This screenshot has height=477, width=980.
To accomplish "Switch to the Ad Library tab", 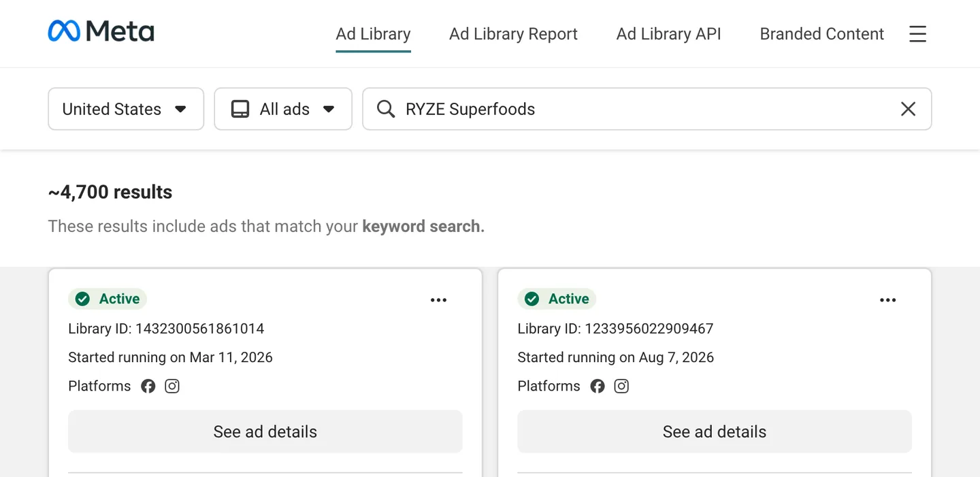I will tap(373, 34).
